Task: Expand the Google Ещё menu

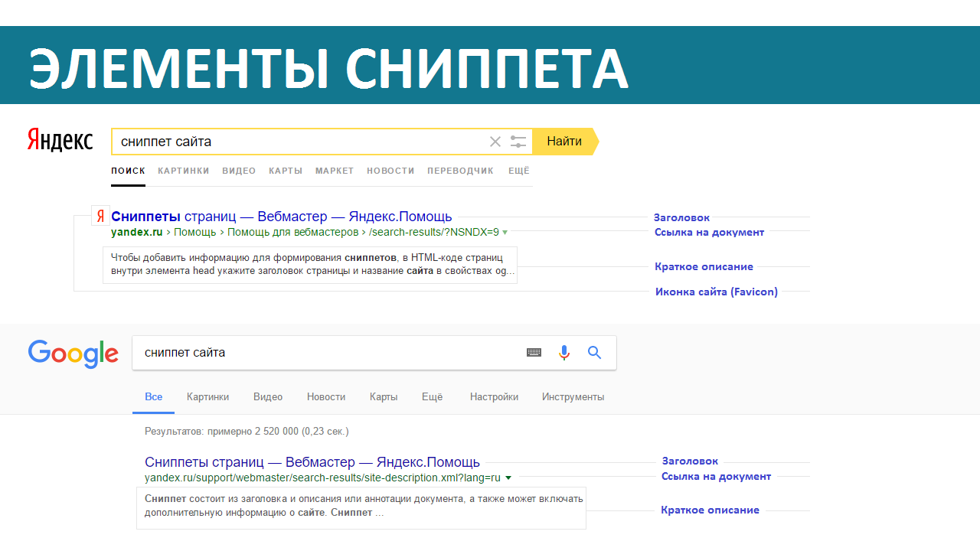Action: point(433,396)
